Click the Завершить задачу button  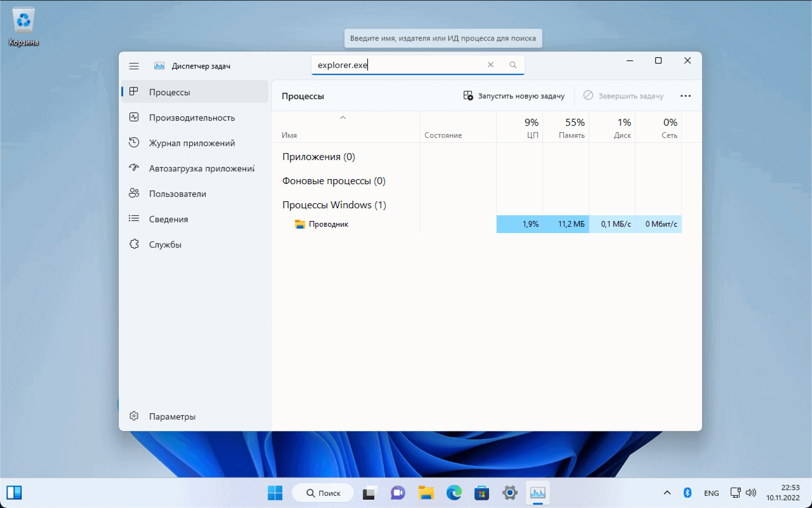coord(624,96)
